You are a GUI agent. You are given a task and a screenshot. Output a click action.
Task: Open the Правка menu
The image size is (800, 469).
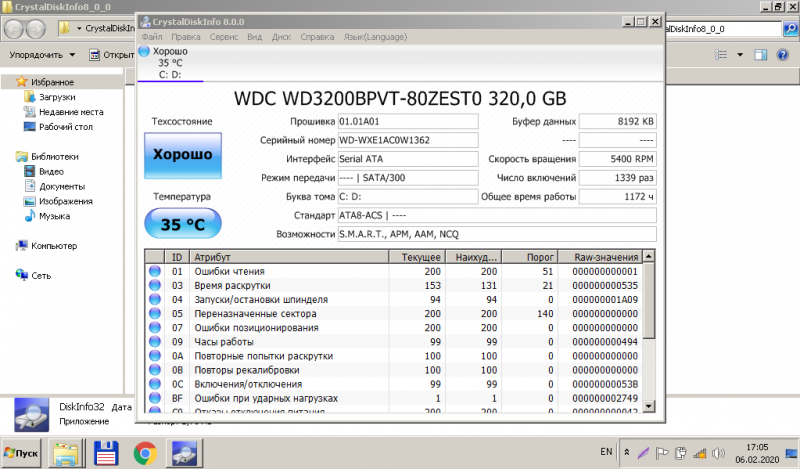tap(186, 37)
